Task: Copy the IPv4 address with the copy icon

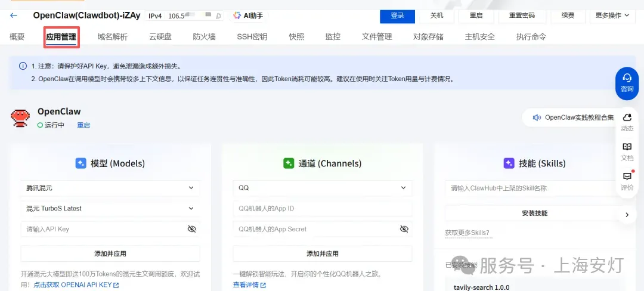Action: pos(218,16)
